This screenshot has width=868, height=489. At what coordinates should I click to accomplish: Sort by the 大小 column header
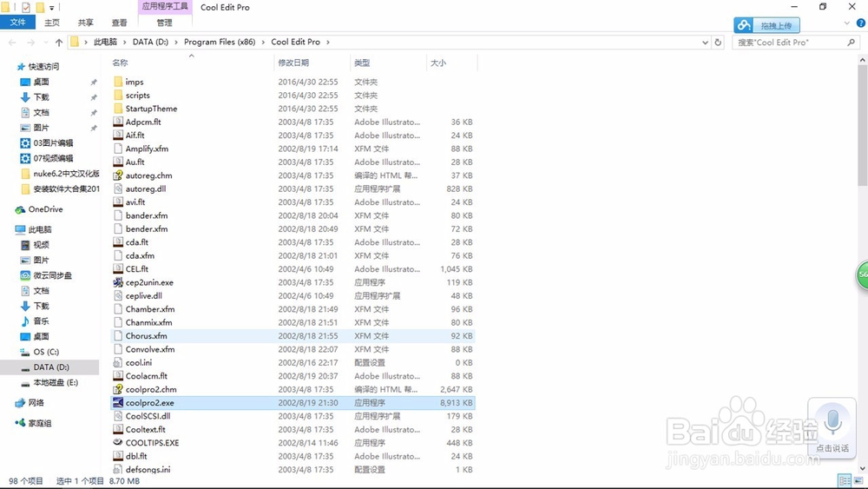[437, 63]
